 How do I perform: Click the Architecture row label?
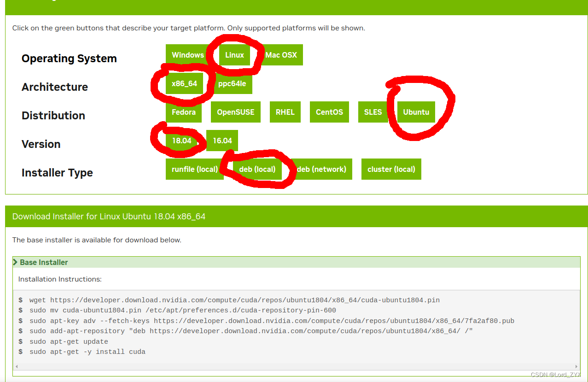[x=55, y=87]
